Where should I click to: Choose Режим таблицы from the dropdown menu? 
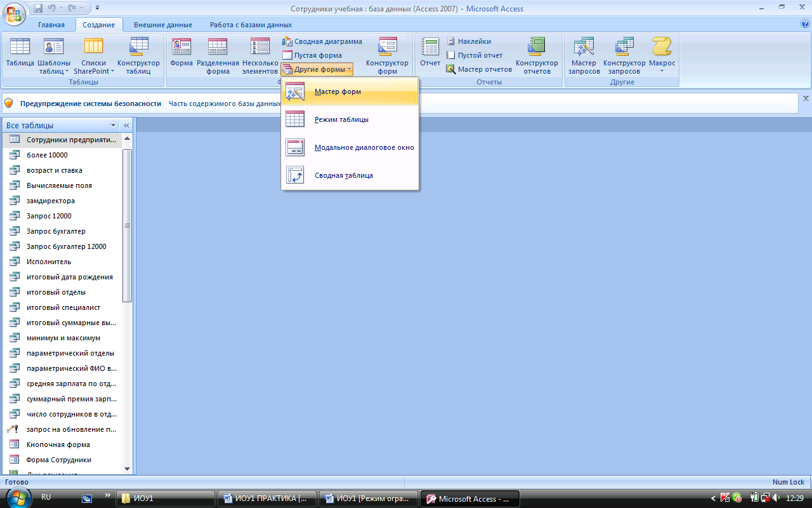(350, 119)
